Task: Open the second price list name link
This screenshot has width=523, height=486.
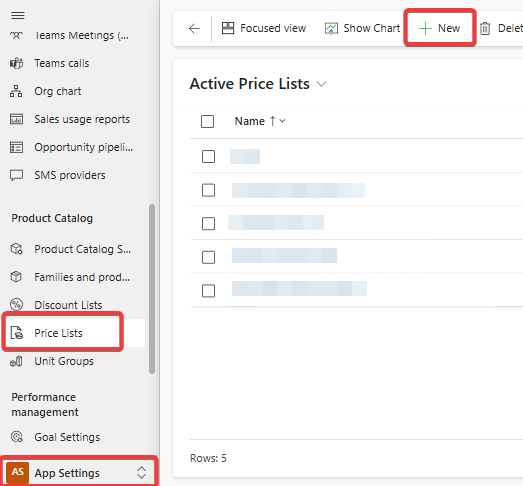Action: pyautogui.click(x=298, y=190)
